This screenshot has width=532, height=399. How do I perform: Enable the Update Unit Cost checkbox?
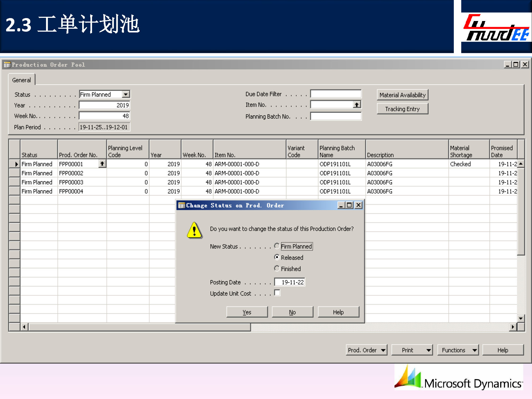(x=277, y=293)
